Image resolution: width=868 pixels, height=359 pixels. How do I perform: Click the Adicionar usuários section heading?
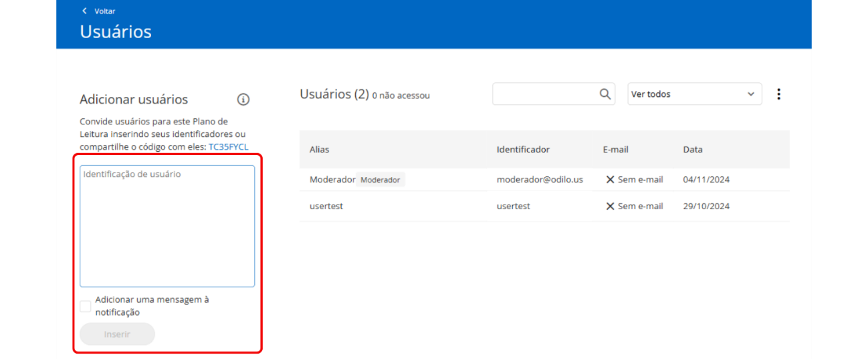[134, 100]
